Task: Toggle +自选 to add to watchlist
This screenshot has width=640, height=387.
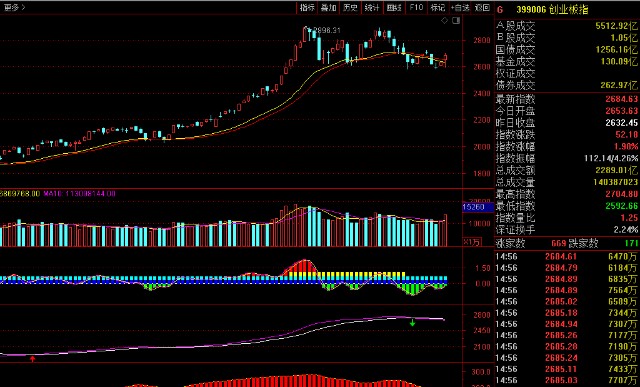Action: (460, 7)
